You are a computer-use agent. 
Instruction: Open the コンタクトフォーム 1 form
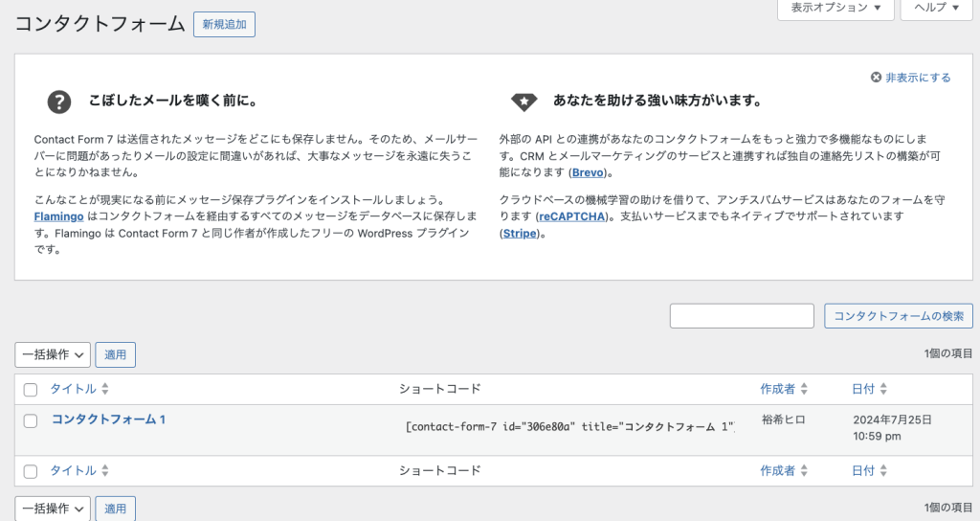(x=108, y=419)
